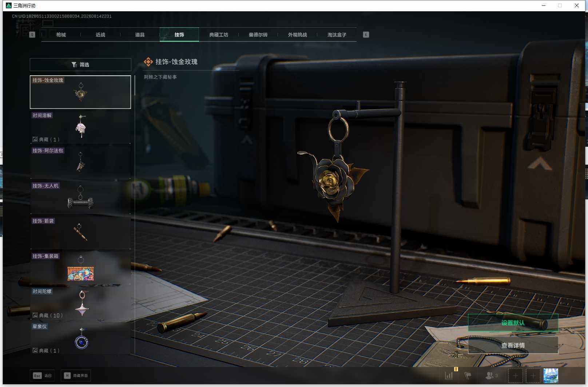Click the Q previous-tab key icon

32,35
